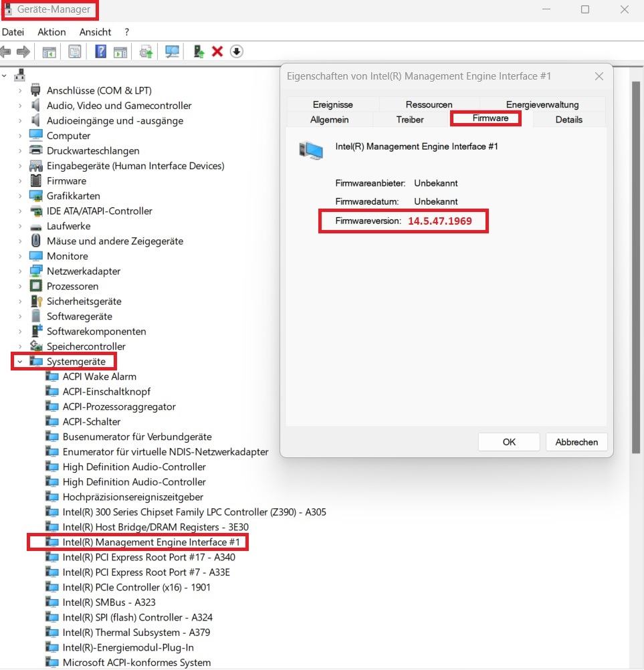This screenshot has height=670, width=644.
Task: Expand Audio, Video und Gamecontroller node
Action: 20,106
